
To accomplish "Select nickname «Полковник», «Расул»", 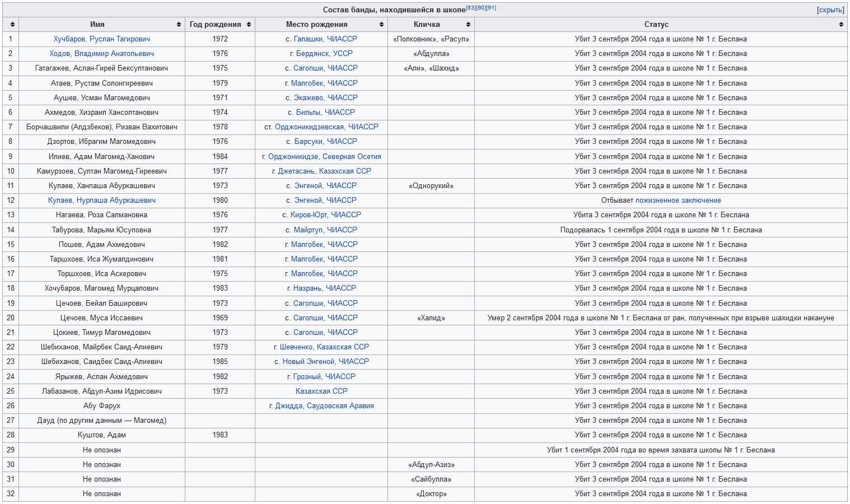I will tap(431, 39).
